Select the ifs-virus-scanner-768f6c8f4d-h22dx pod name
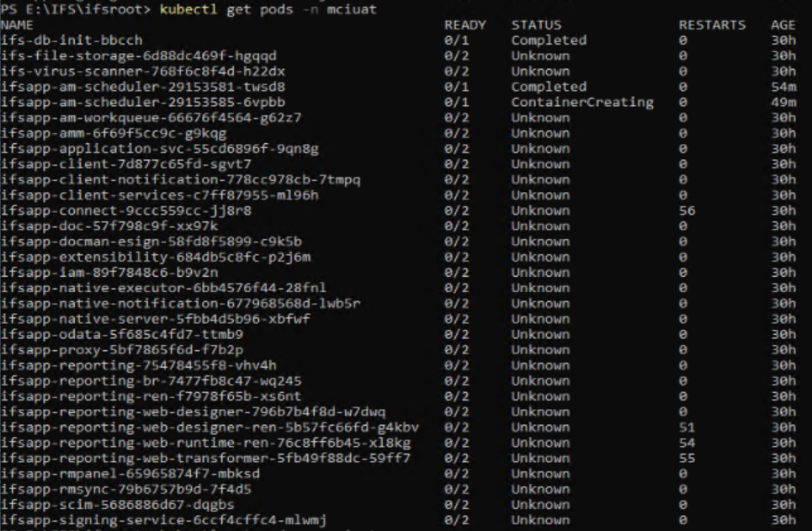The width and height of the screenshot is (812, 531). pos(143,71)
